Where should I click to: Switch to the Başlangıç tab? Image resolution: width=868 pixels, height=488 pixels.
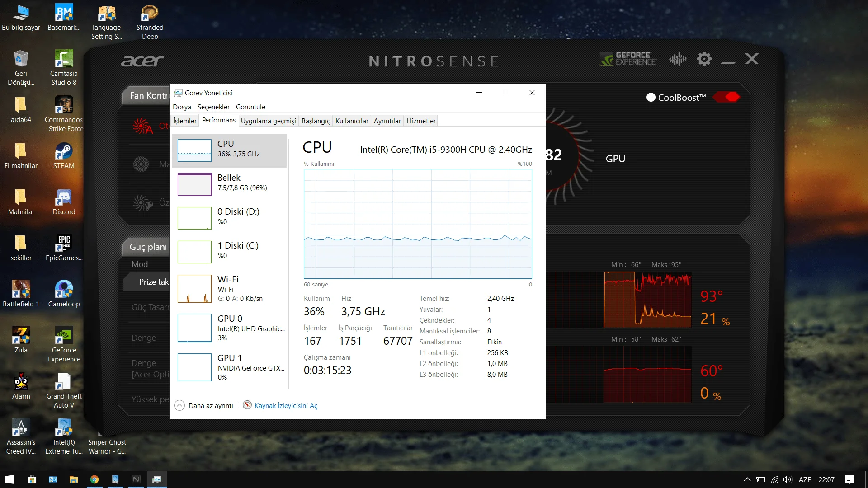316,121
